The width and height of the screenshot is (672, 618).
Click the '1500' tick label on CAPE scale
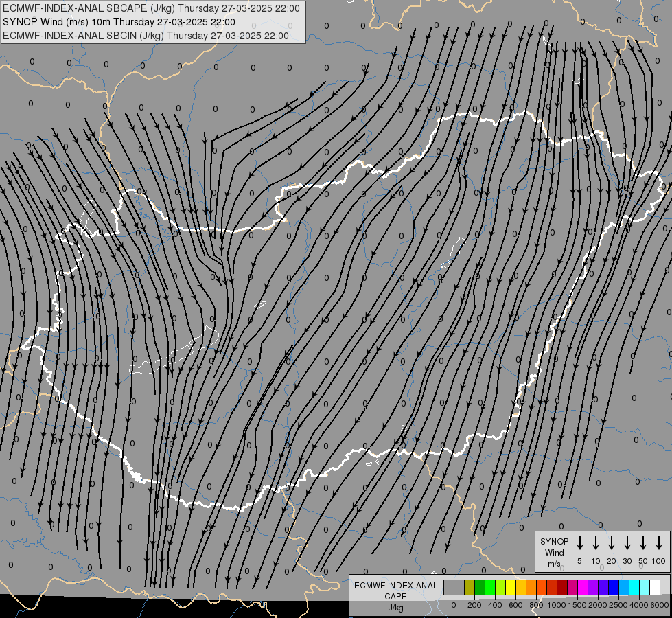[577, 605]
